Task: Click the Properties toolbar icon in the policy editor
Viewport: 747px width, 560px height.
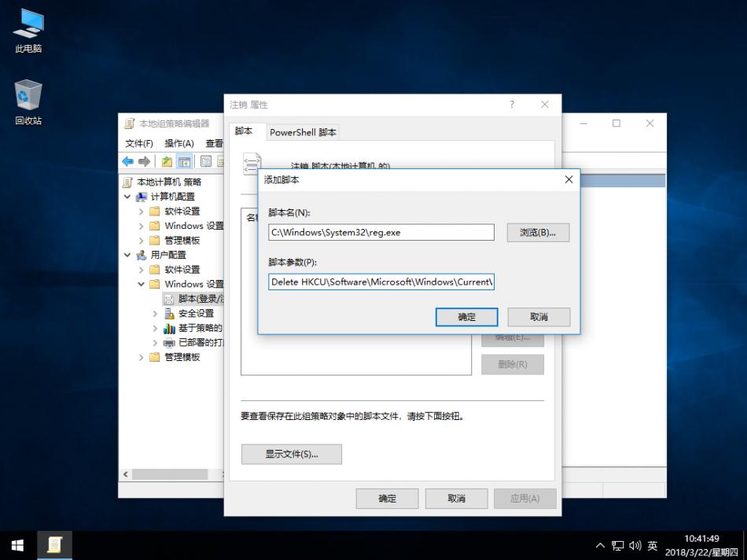Action: coord(206,161)
